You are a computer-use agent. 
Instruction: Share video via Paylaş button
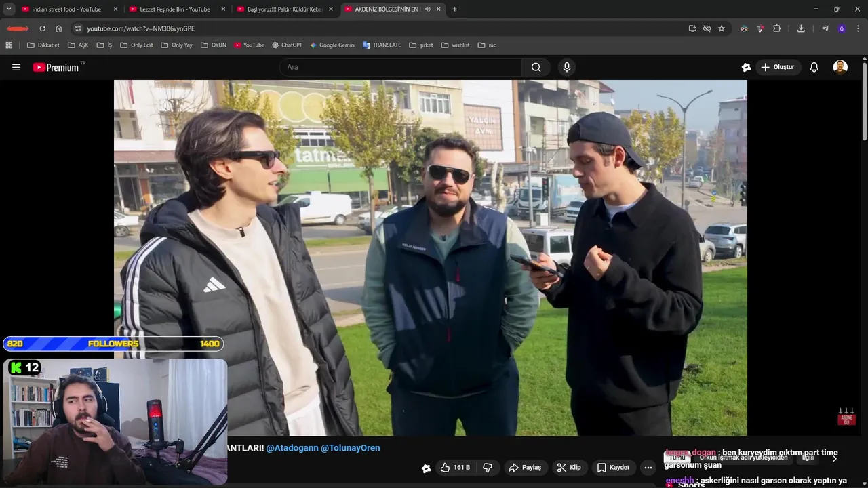525,468
